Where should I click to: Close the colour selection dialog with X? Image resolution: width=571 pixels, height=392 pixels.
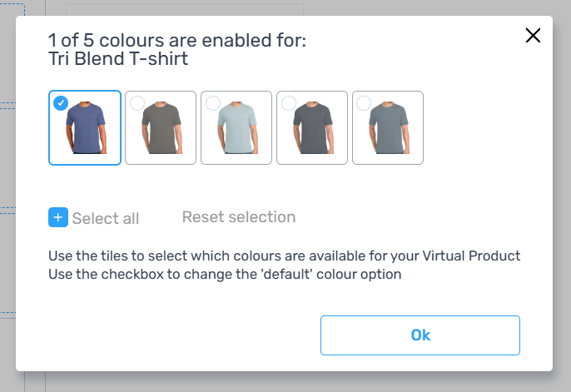(533, 35)
